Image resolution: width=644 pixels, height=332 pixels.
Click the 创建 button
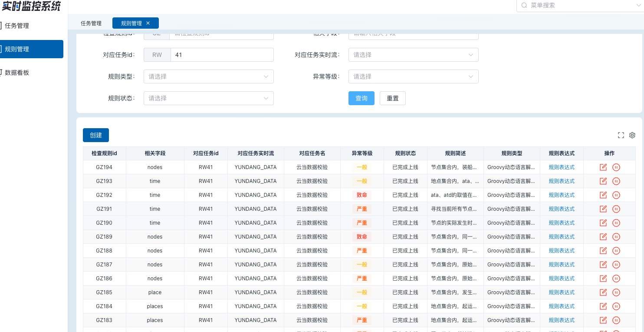point(96,135)
